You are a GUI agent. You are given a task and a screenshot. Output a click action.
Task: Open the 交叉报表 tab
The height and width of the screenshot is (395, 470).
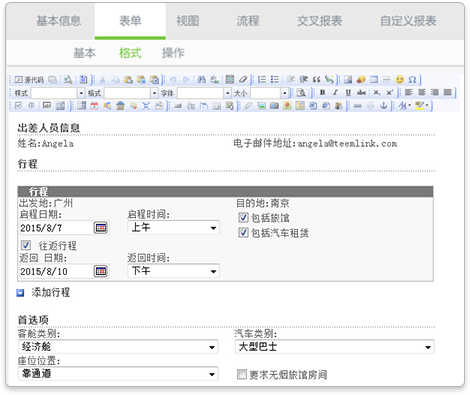click(319, 21)
